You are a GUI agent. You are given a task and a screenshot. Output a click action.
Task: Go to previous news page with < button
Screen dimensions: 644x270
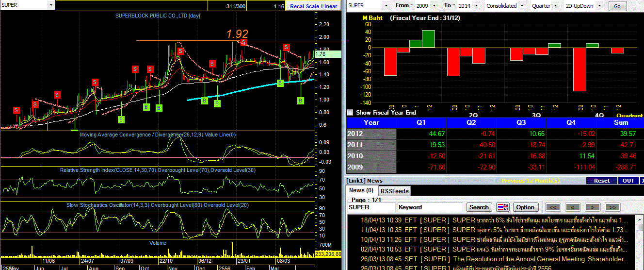(573, 207)
